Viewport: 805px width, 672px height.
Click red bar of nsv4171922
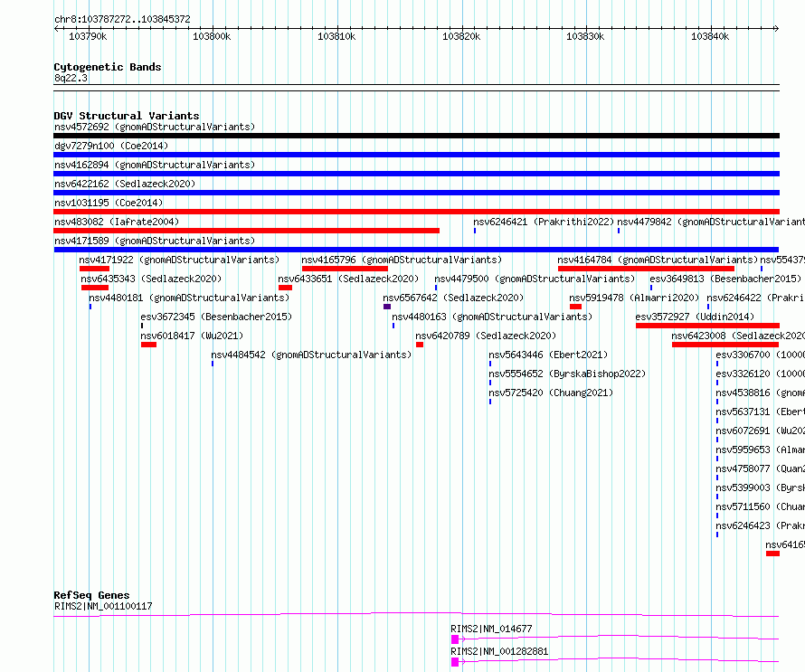94,269
